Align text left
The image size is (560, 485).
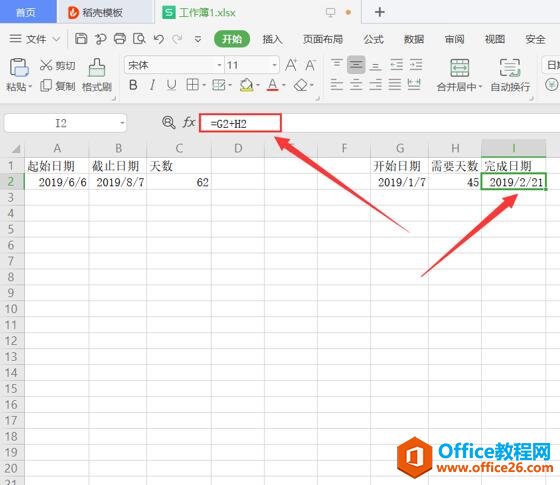[337, 85]
